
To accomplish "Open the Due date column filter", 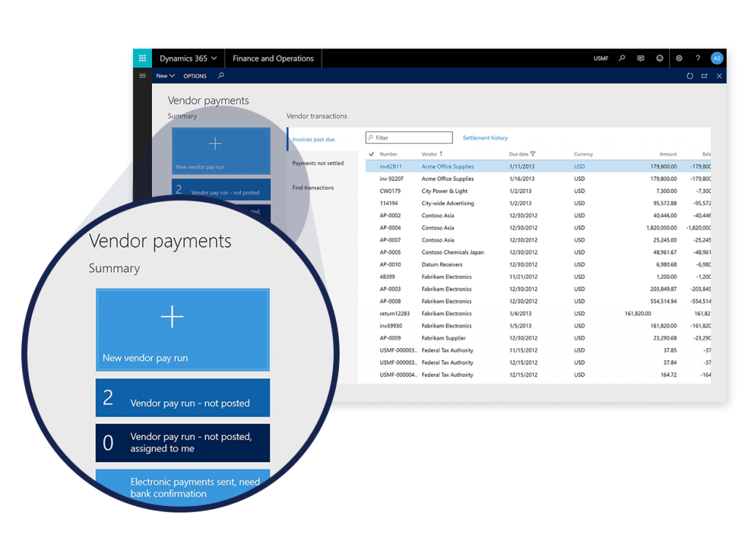I will 533,154.
